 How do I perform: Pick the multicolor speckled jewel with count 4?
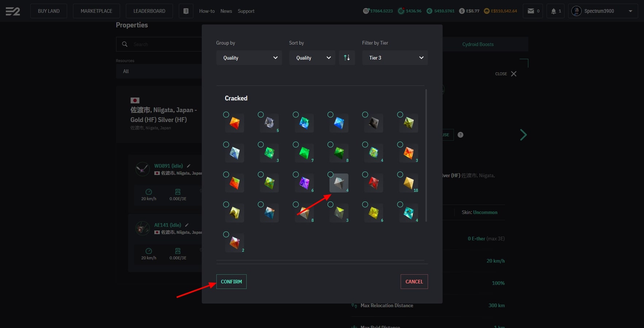(x=374, y=153)
